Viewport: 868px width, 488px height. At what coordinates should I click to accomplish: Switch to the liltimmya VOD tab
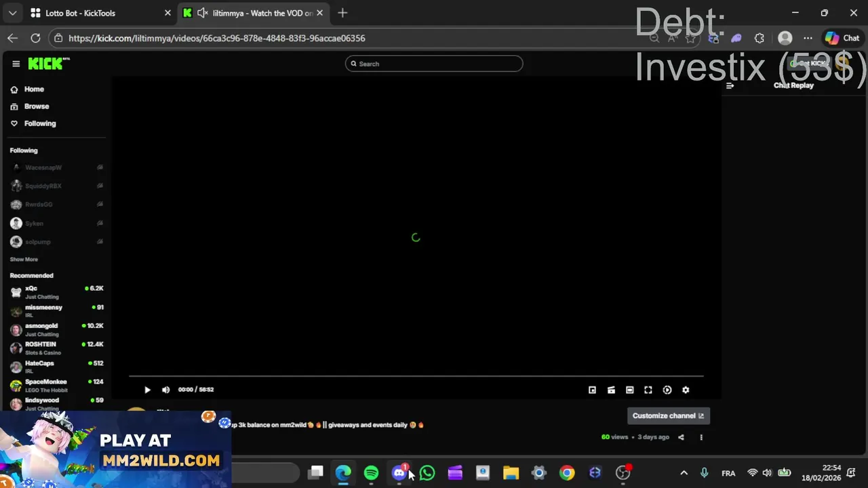pyautogui.click(x=262, y=13)
